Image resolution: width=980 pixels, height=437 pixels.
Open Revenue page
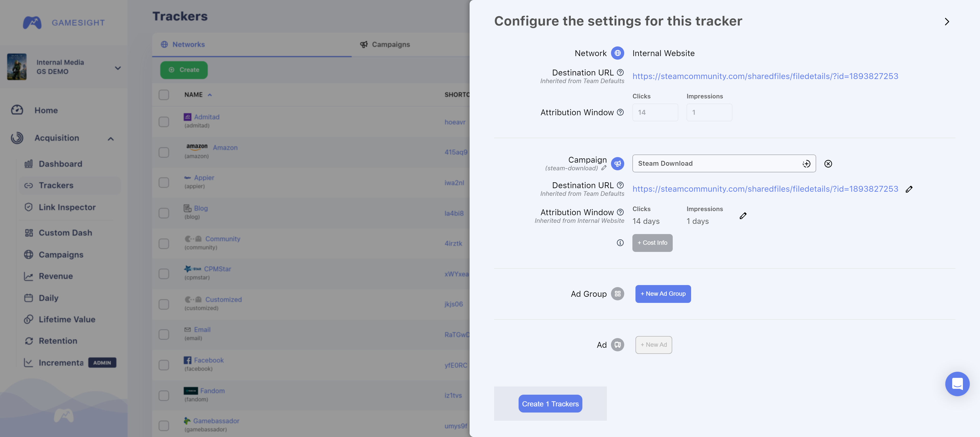pyautogui.click(x=56, y=276)
